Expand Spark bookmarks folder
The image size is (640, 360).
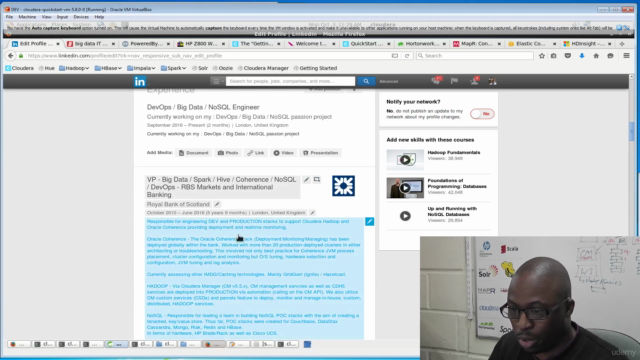coord(173,68)
